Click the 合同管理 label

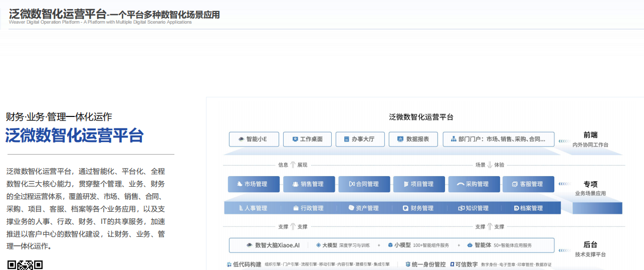pyautogui.click(x=367, y=184)
